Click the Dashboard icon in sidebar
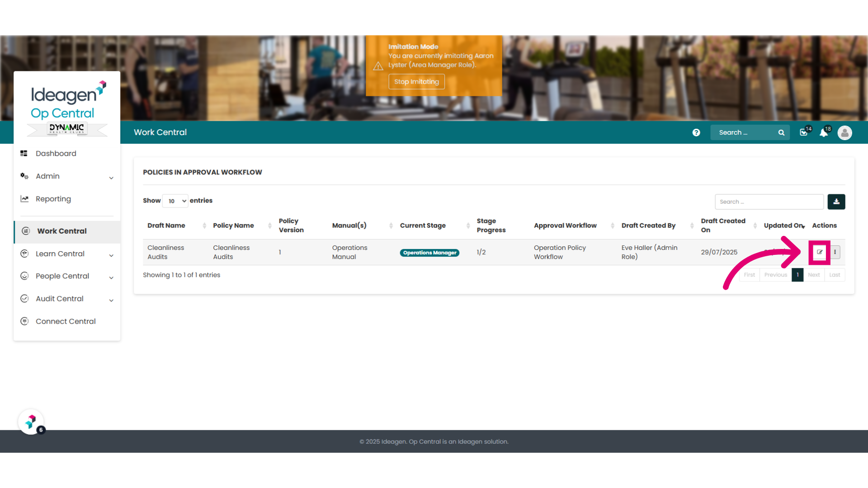 (24, 154)
